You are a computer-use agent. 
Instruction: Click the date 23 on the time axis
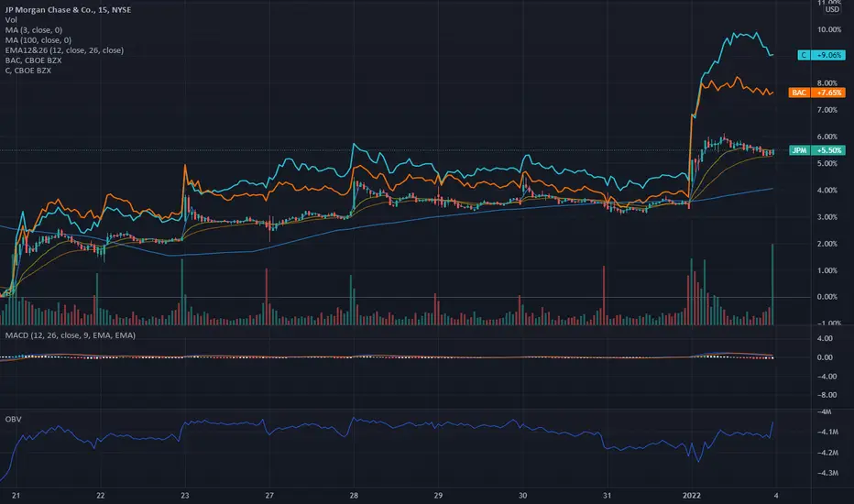coord(184,495)
